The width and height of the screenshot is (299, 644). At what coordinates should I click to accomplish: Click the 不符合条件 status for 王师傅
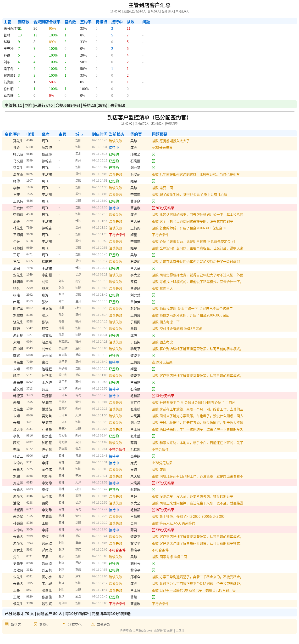coord(117,235)
